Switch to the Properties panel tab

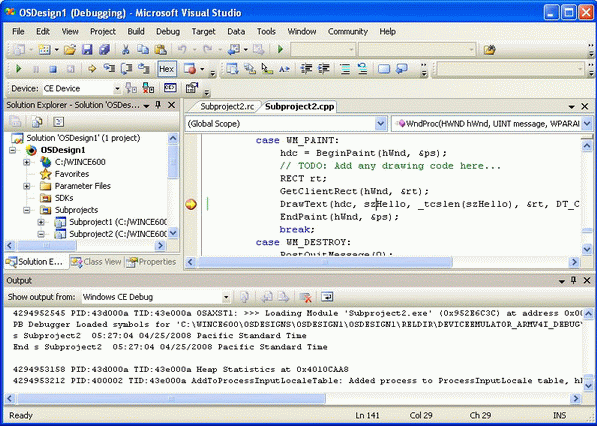[152, 262]
